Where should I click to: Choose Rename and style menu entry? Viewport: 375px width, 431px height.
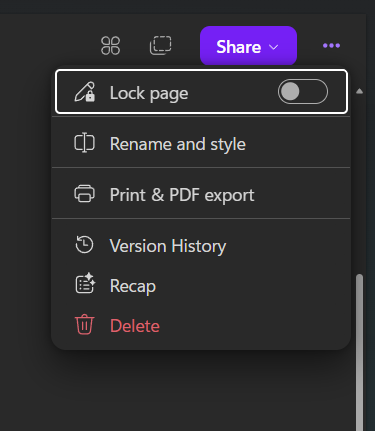click(201, 144)
